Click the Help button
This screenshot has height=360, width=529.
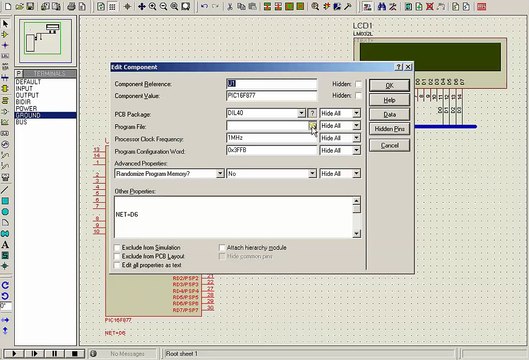click(389, 100)
